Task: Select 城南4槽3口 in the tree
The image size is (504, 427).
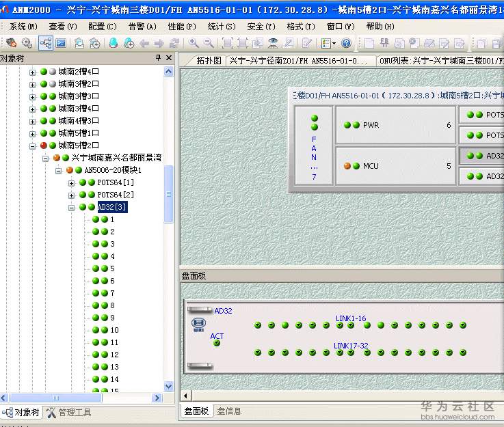Action: click(x=79, y=121)
